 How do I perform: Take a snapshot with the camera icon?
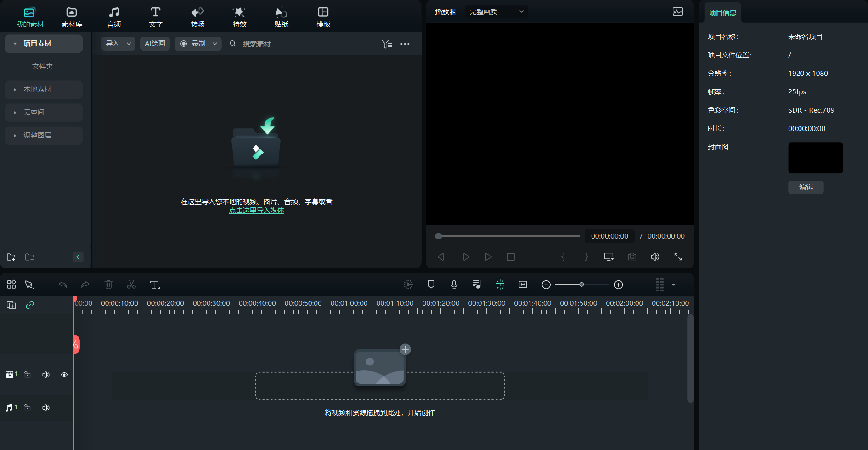pos(632,256)
